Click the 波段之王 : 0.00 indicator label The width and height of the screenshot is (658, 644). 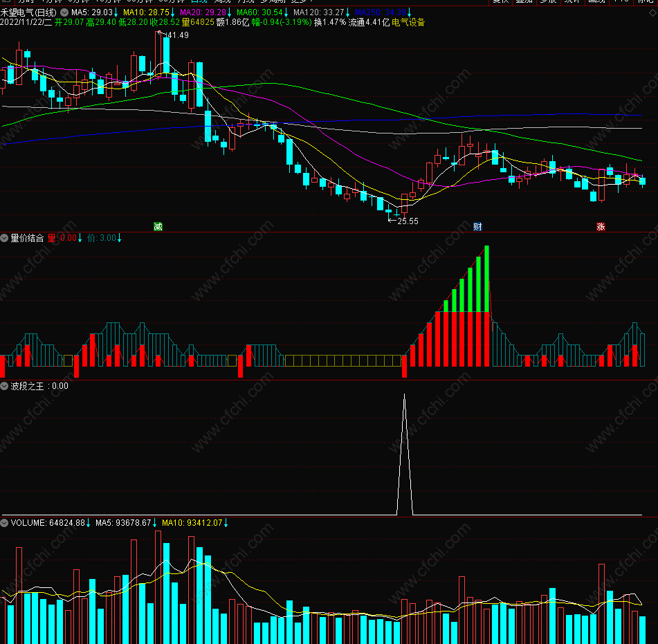(x=39, y=386)
